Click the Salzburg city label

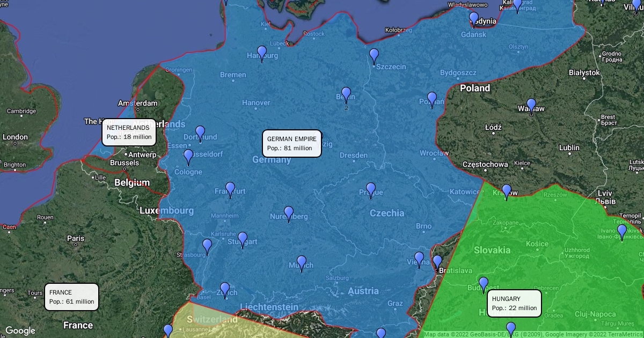tap(338, 278)
